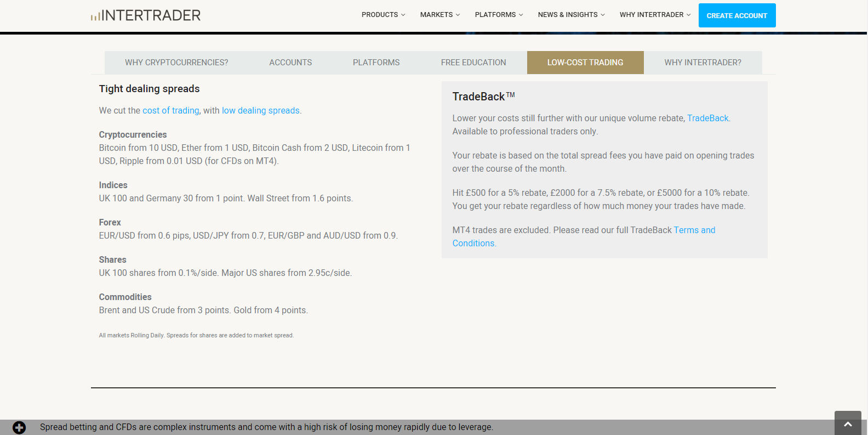Open the Products dropdown menu
This screenshot has height=435, width=868.
[383, 15]
